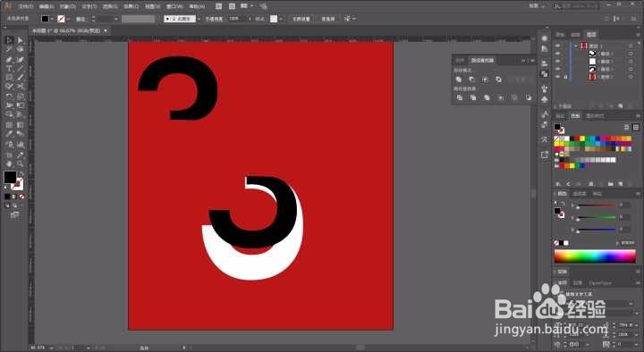Screen dimensions: 644x352
Task: Open zoom level dropdown in status bar
Action: [51, 348]
